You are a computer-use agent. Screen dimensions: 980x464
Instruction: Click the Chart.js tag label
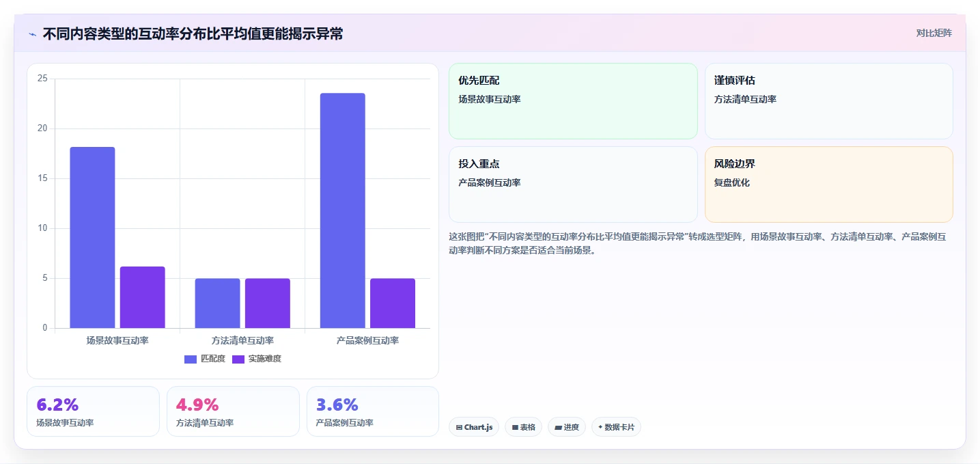click(479, 428)
